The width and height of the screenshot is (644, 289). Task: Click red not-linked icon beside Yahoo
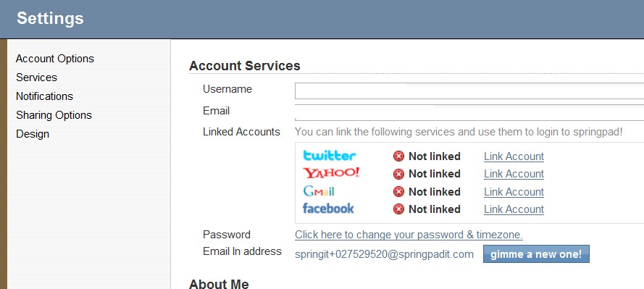[x=398, y=174]
